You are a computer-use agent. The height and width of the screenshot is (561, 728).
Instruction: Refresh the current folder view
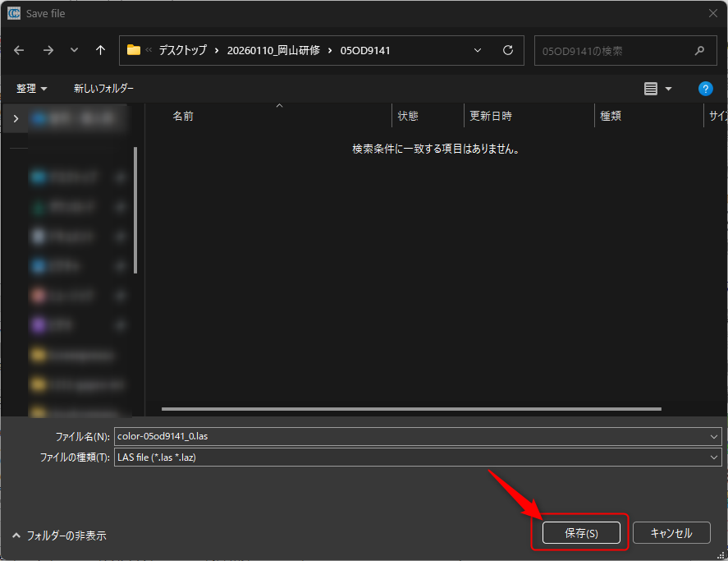[x=508, y=50]
